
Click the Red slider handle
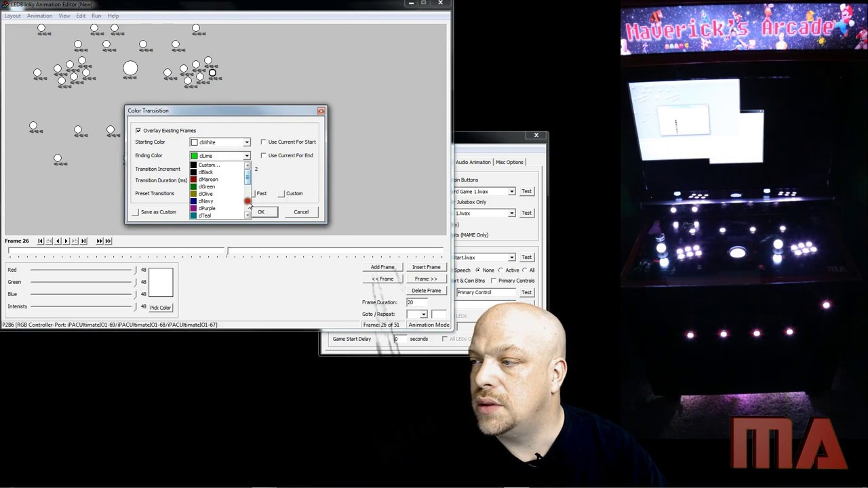click(x=135, y=270)
